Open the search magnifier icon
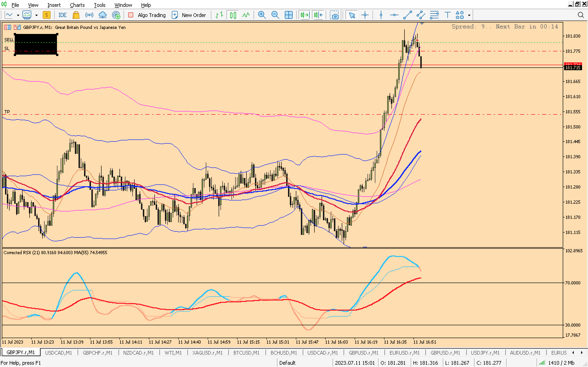This screenshot has height=367, width=588. [x=580, y=15]
